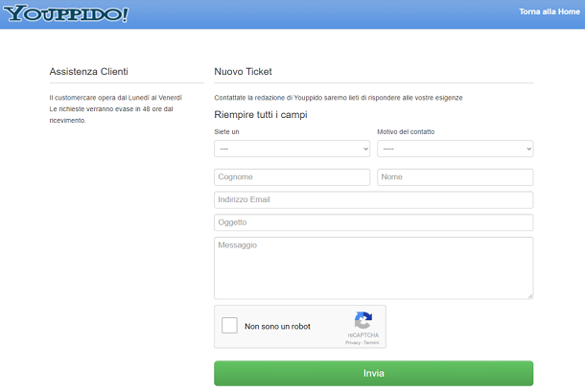The image size is (585, 392).
Task: Click the 'Assistenza Clienti' heading
Action: (x=89, y=72)
